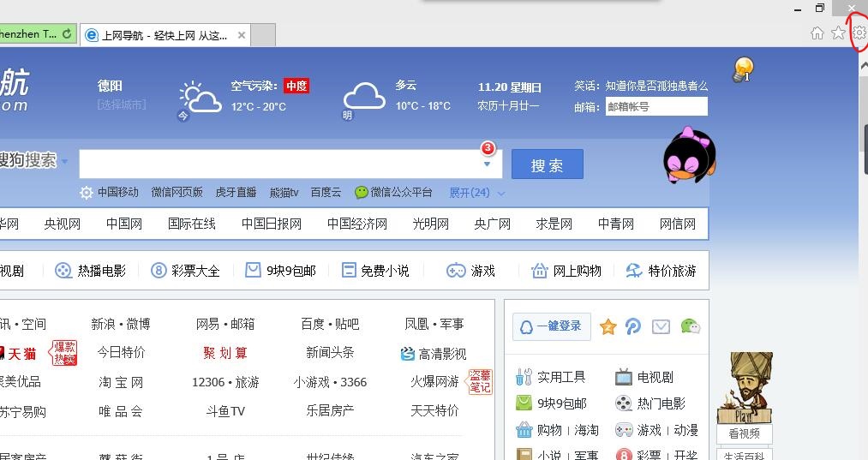
Task: Click 选择城市 under 德阳
Action: coord(121,105)
